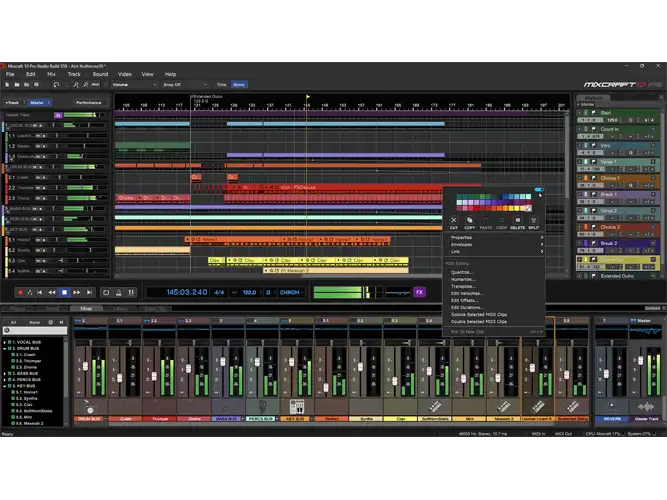Expand the 1. VOCAL BUS tree node

pos(5,342)
